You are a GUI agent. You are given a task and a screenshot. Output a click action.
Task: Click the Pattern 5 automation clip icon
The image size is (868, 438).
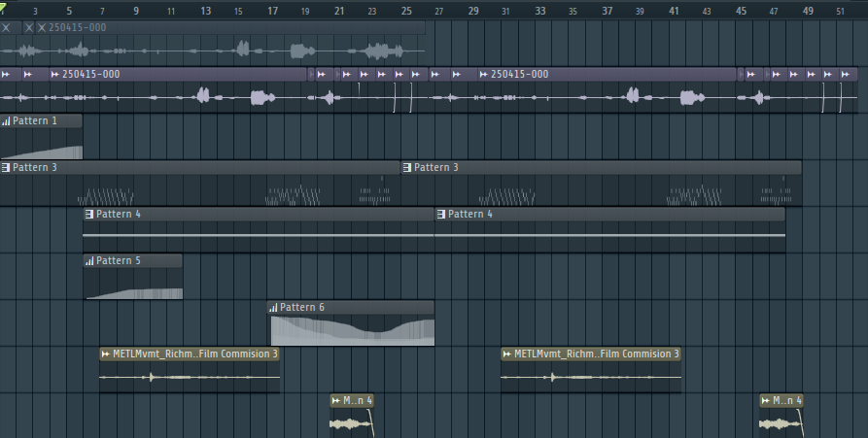click(x=89, y=260)
